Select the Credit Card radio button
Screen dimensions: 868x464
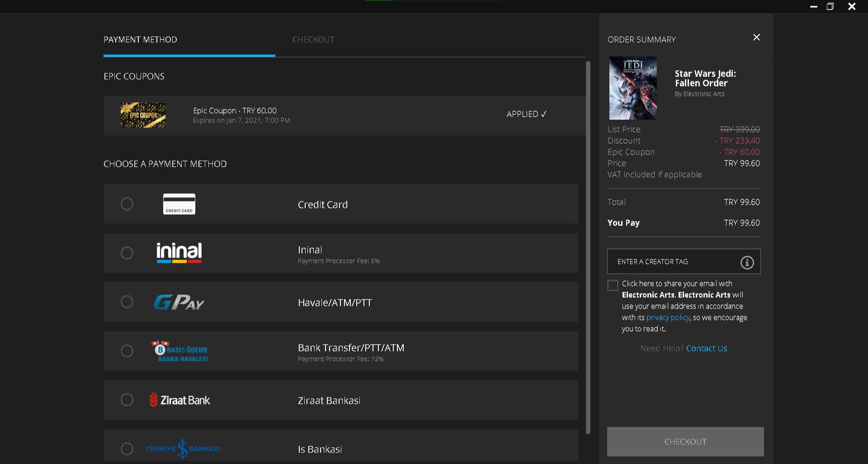click(x=127, y=204)
